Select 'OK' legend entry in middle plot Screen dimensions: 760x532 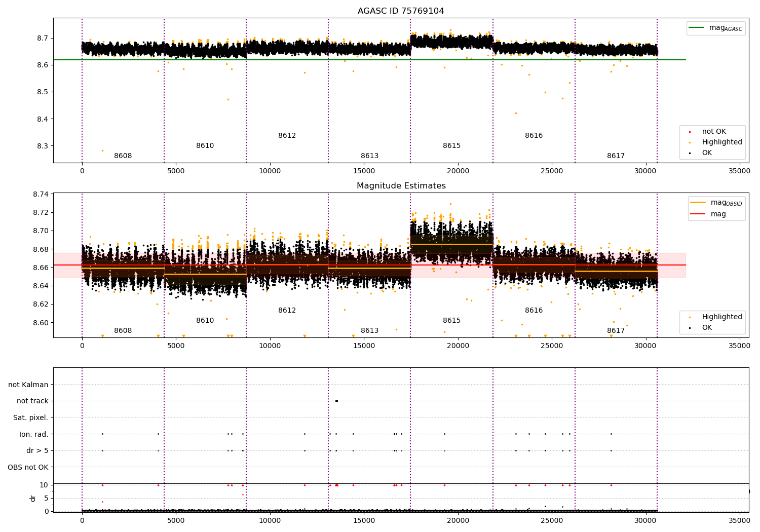707,328
